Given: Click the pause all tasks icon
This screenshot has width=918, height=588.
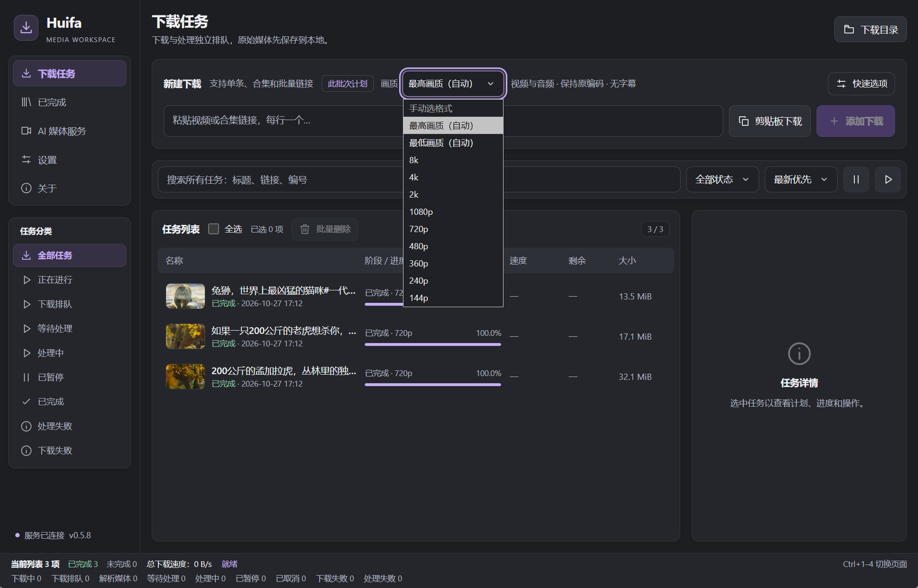Looking at the screenshot, I should click(856, 179).
